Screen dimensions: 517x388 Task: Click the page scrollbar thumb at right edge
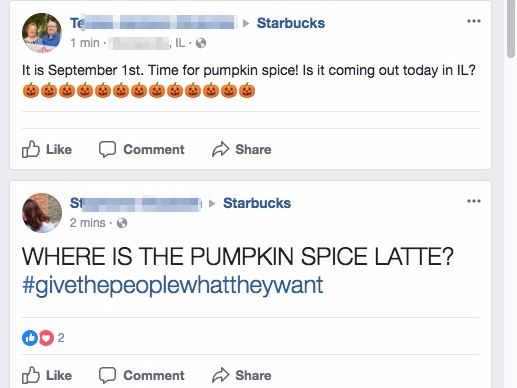click(x=511, y=29)
